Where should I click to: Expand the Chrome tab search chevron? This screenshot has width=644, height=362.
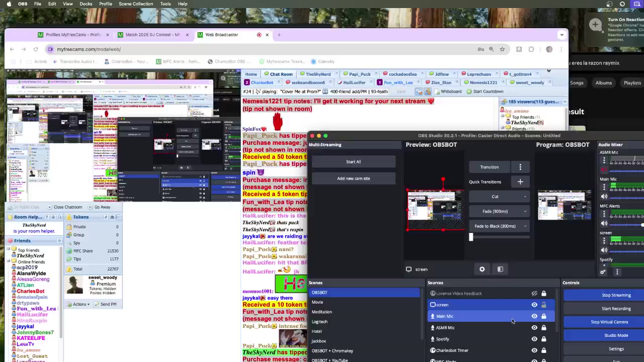(561, 35)
